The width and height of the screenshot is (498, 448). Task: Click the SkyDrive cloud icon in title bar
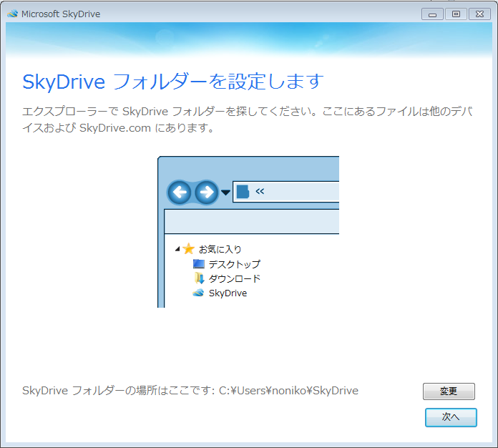click(13, 14)
